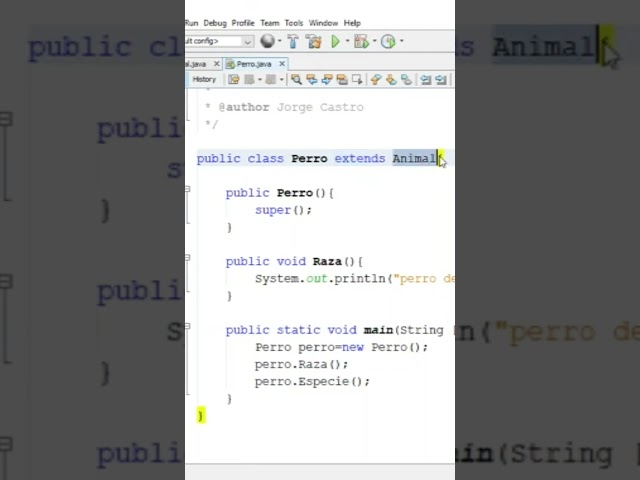Click the line 'Perro perro=new Perro();'
The image size is (640, 480).
tap(342, 347)
